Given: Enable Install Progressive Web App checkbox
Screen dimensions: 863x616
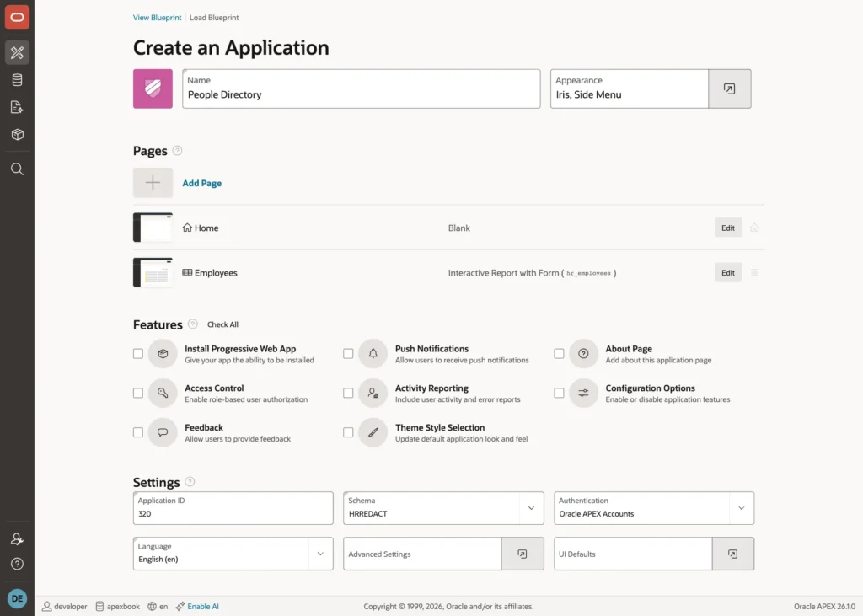Looking at the screenshot, I should point(138,353).
